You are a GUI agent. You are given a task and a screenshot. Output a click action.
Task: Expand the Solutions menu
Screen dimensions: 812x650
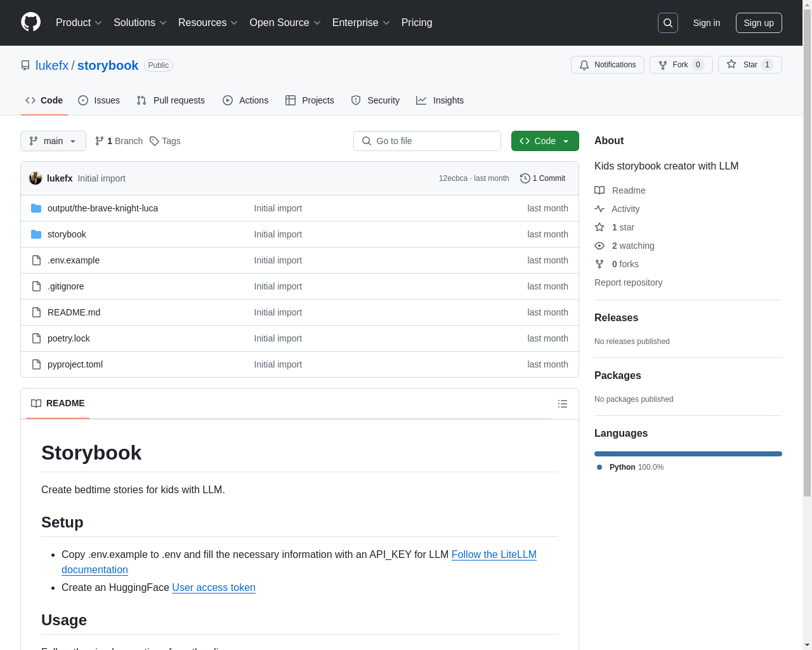point(140,23)
